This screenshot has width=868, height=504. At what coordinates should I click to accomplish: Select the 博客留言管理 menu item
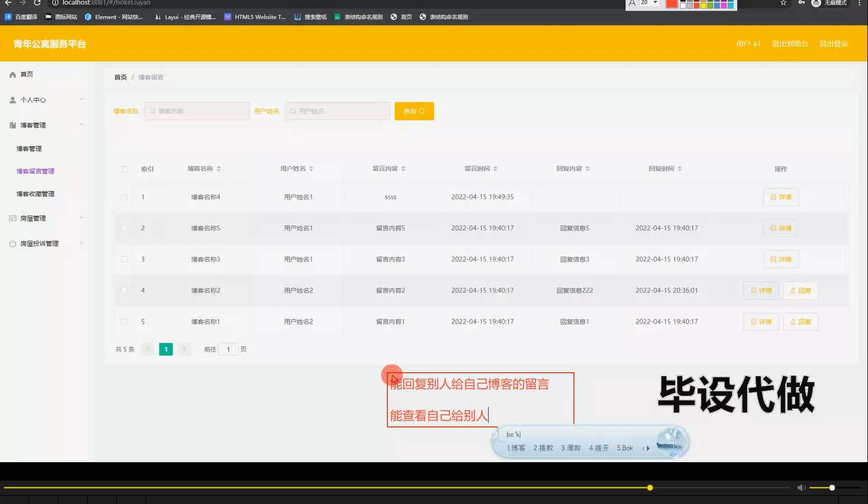click(35, 171)
